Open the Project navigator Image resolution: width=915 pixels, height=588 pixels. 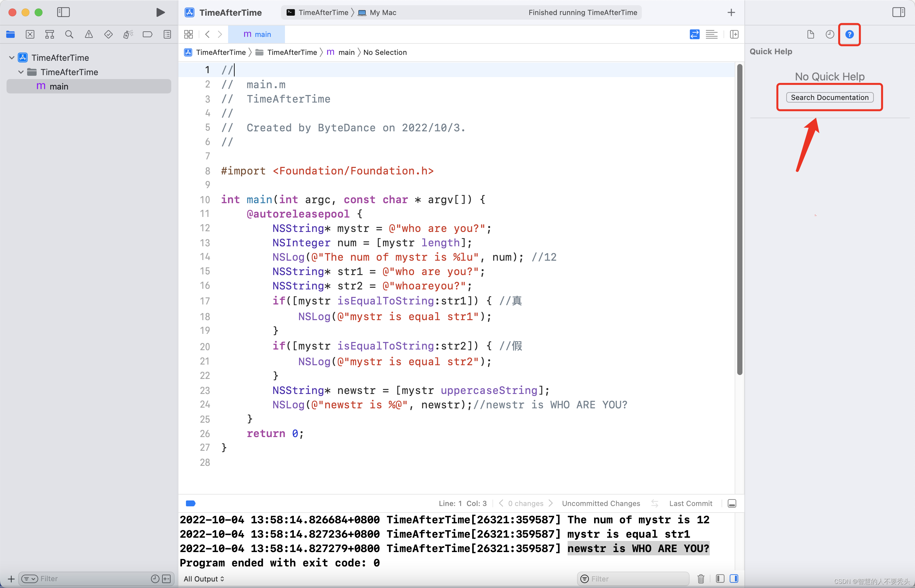(x=10, y=34)
